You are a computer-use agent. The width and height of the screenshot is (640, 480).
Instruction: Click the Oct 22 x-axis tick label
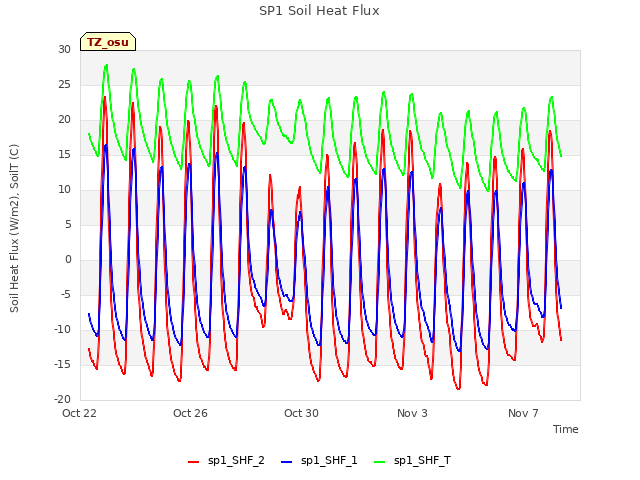79,413
